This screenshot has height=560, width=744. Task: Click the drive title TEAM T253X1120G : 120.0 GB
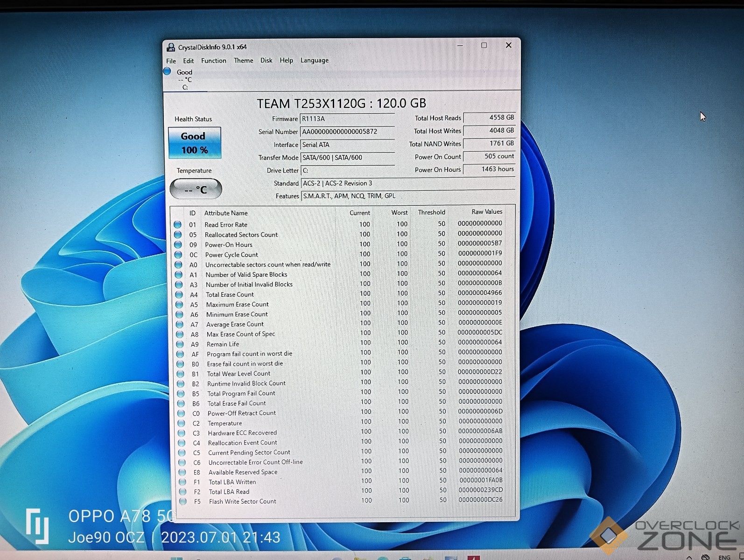[x=341, y=103]
